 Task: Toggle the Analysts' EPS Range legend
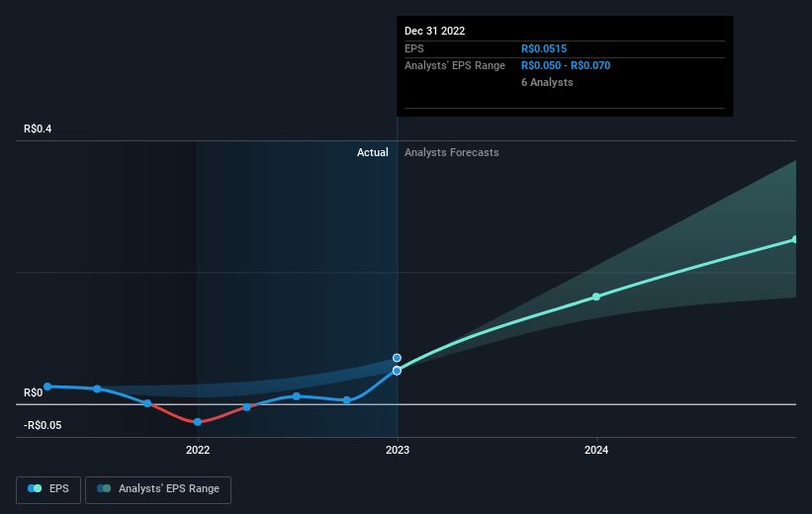[x=158, y=489]
